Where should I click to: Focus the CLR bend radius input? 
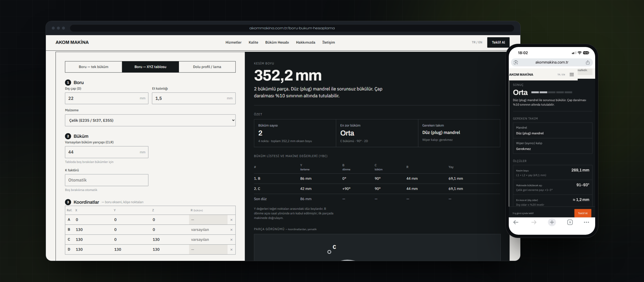click(107, 152)
